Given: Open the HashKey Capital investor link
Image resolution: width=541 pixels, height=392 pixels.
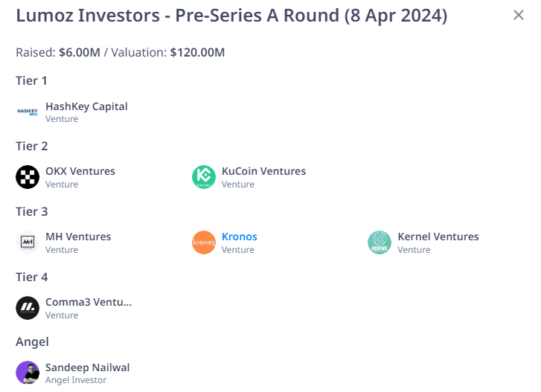Looking at the screenshot, I should 86,106.
